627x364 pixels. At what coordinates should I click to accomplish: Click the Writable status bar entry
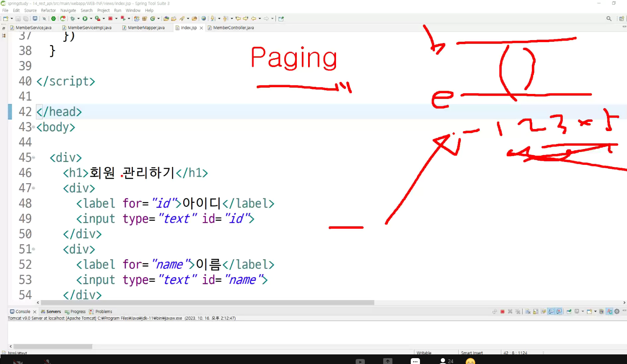[424, 353]
